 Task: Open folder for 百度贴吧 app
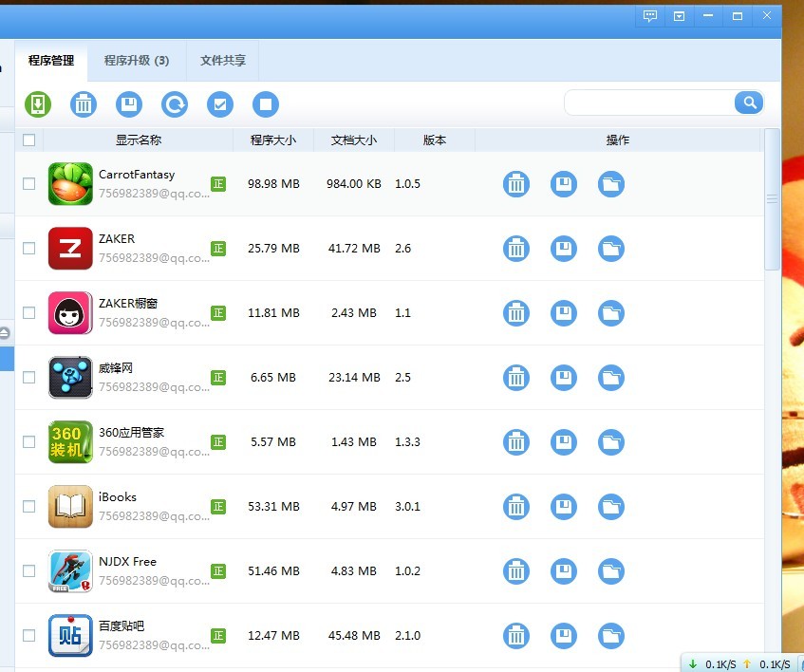pos(611,636)
